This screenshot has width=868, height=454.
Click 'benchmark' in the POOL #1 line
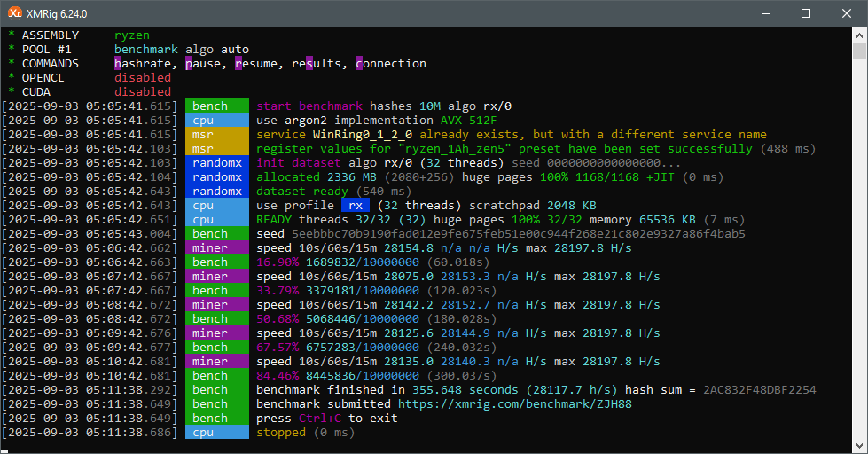pos(146,50)
